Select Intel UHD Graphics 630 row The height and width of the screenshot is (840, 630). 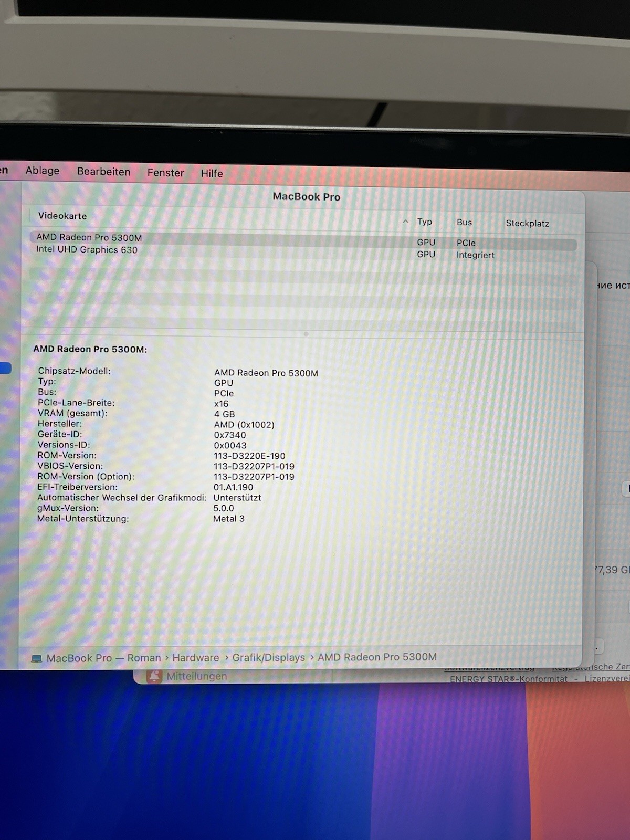[x=302, y=253]
